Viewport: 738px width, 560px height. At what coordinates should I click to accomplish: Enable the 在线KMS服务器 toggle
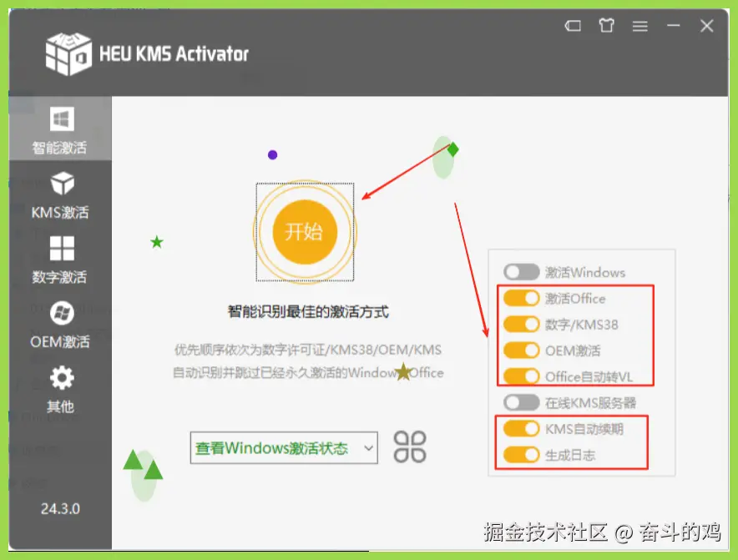(521, 402)
